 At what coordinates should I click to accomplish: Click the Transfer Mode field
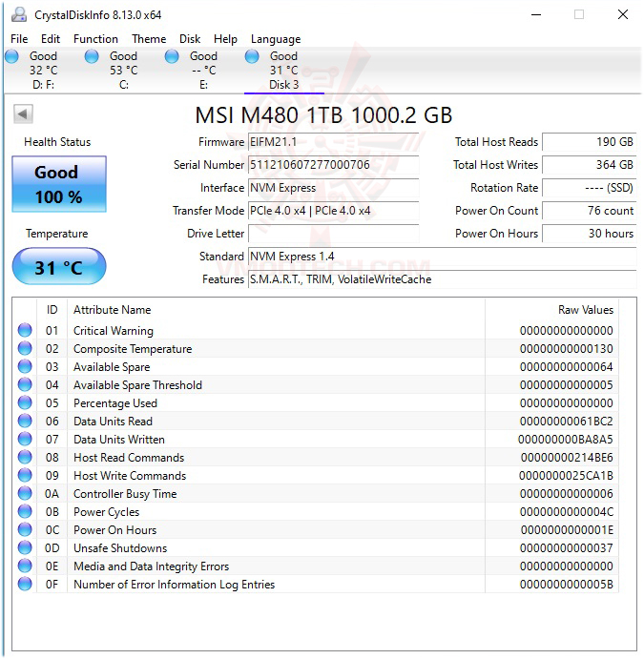[x=333, y=211]
